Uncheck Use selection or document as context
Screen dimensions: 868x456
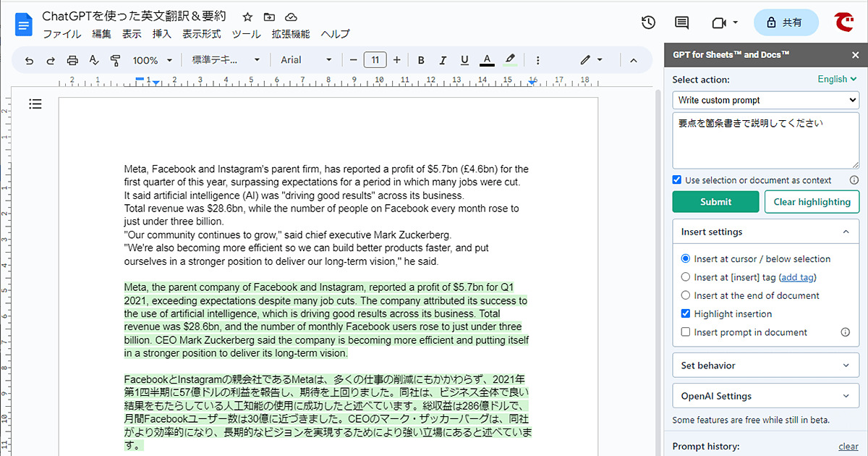point(677,180)
